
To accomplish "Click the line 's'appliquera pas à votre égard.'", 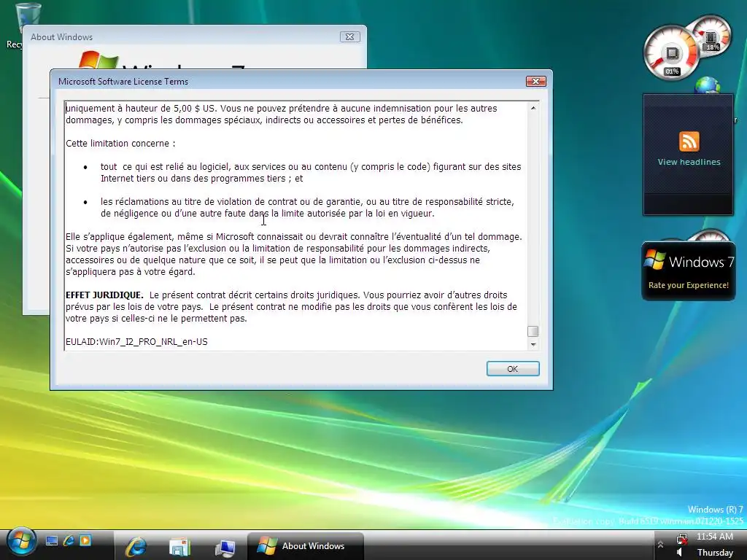I will [x=131, y=271].
